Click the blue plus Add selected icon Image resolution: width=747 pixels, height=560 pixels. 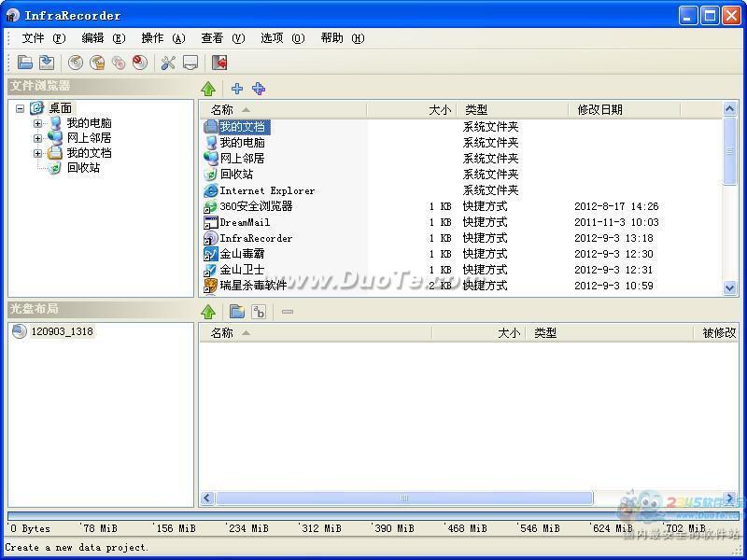[x=237, y=89]
